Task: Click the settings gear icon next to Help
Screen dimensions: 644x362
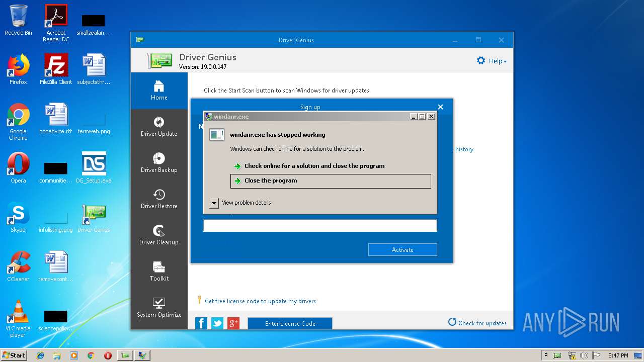Action: pos(481,61)
